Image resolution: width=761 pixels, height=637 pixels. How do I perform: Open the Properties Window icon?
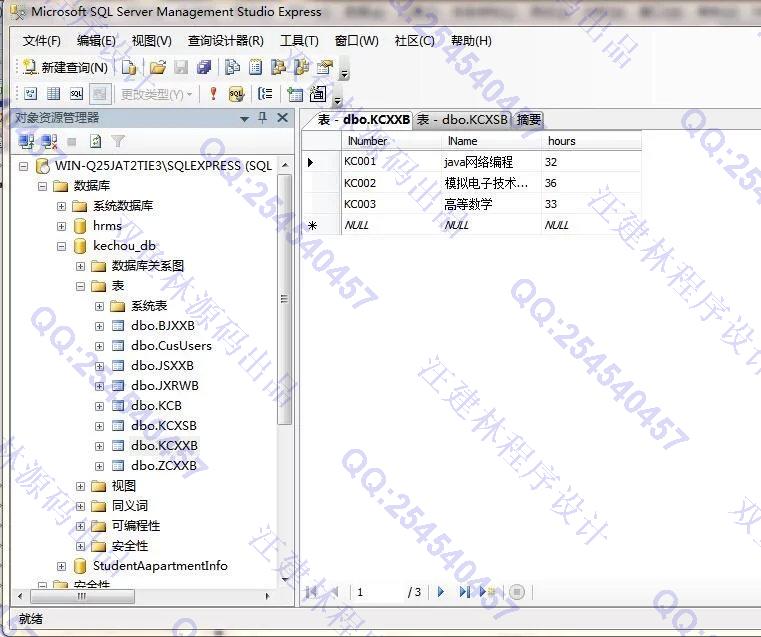(325, 67)
